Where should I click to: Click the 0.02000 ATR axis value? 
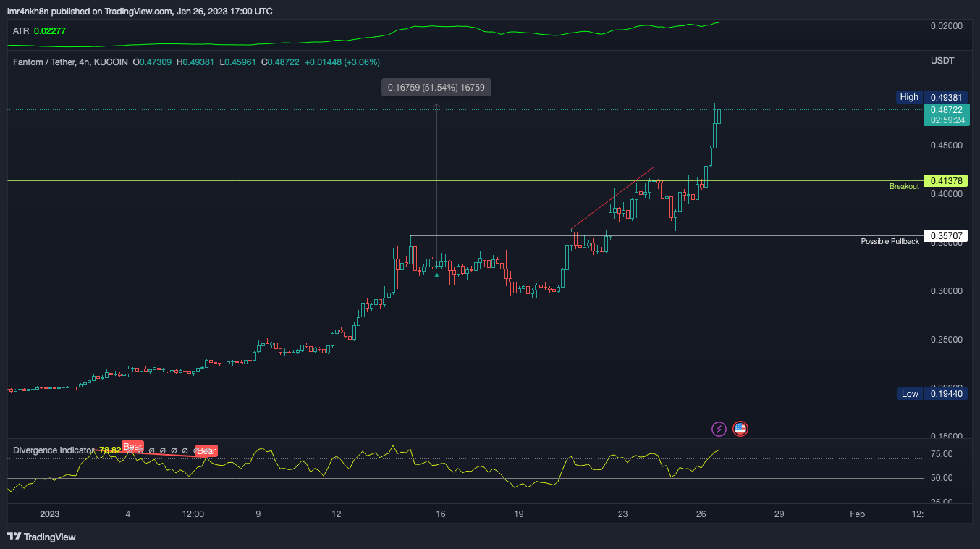click(x=947, y=26)
